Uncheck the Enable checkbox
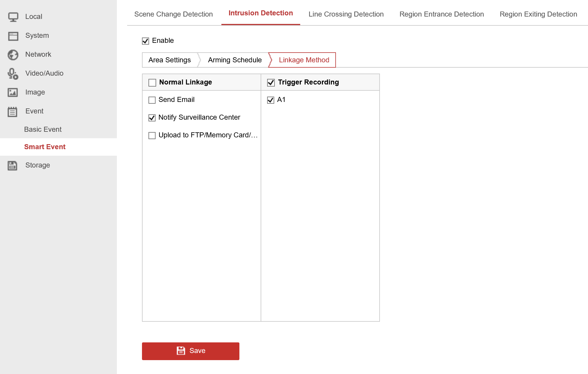This screenshot has width=588, height=374. pos(146,41)
